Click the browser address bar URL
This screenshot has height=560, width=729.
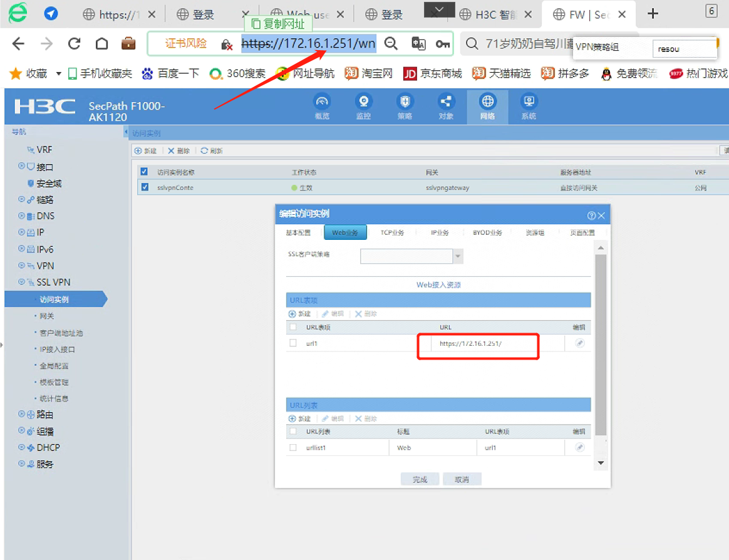tap(308, 44)
